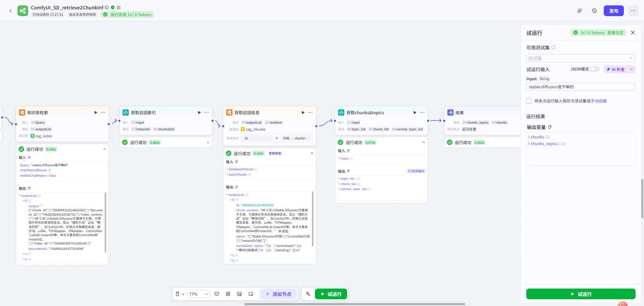Click the grid auto-layout icon in bottom toolbar
Screen dimensions: 644x306
point(228,294)
